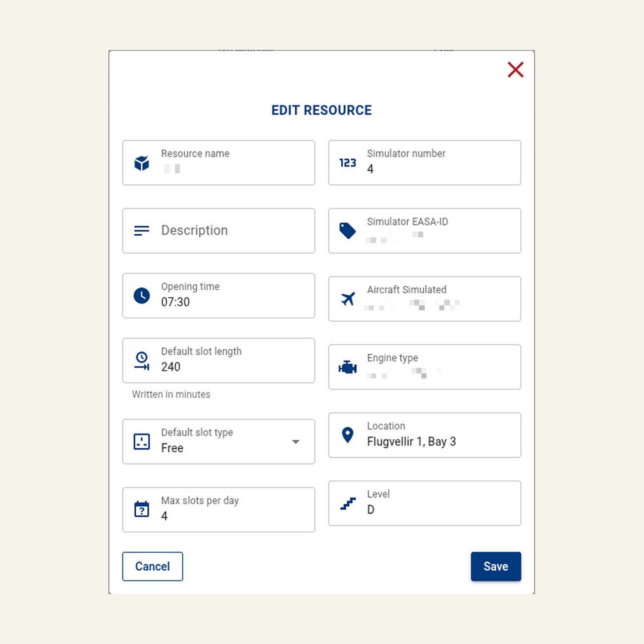The width and height of the screenshot is (644, 644).
Task: Focus the Description text field
Action: 218,231
